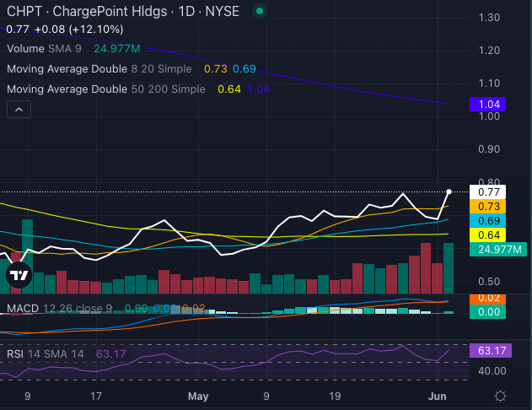Click the latest price point marker dot
The image size is (532, 410).
pos(449,192)
